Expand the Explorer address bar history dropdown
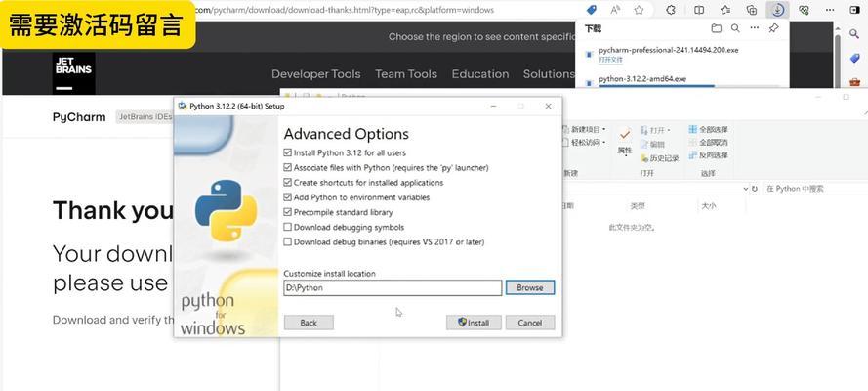This screenshot has height=391, width=868. click(x=746, y=189)
